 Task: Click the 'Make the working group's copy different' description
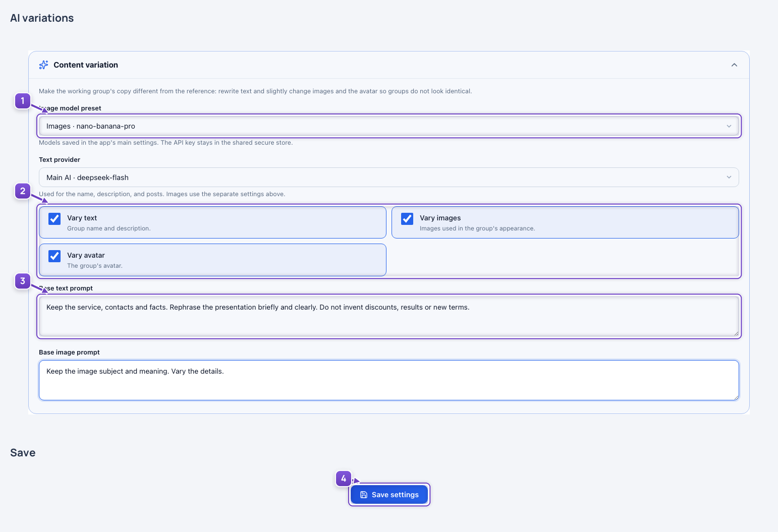tap(255, 91)
